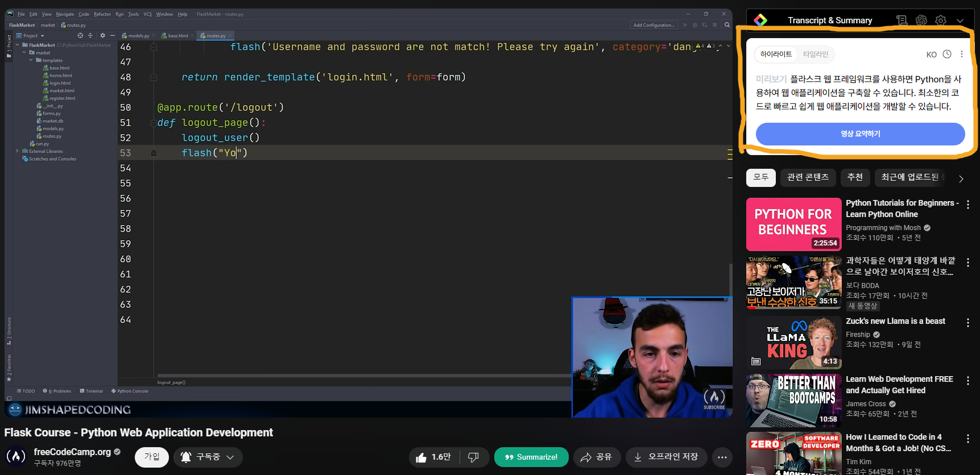This screenshot has height=475, width=980.
Task: Collapse the market folder in project tree
Action: 24,53
